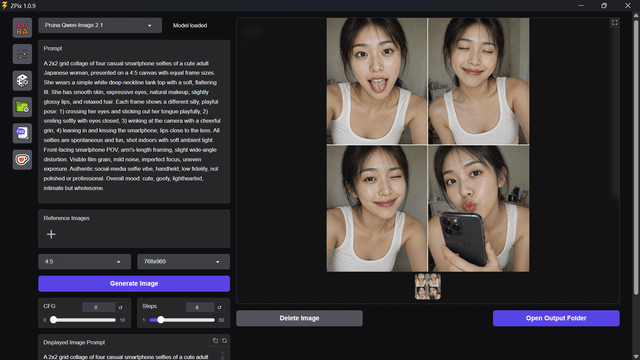Reset the Steps value icon

coord(219,307)
